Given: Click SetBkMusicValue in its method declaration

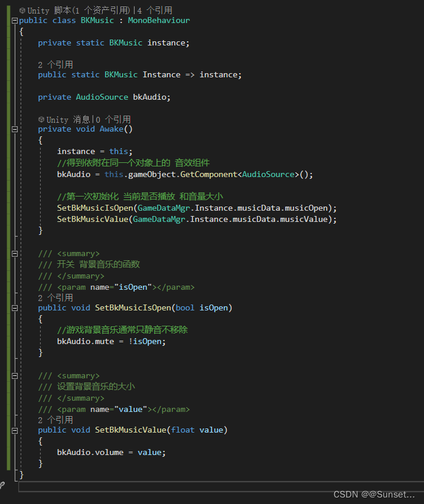Looking at the screenshot, I should click(131, 430).
